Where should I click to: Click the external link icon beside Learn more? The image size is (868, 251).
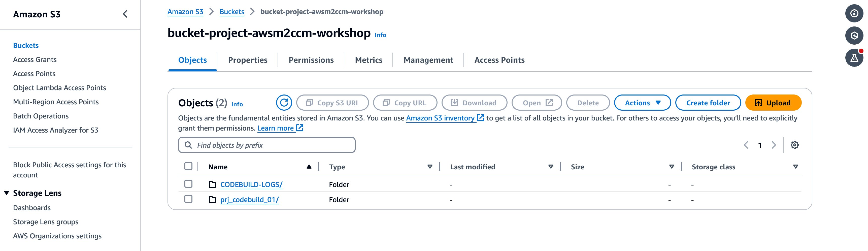[x=299, y=128]
